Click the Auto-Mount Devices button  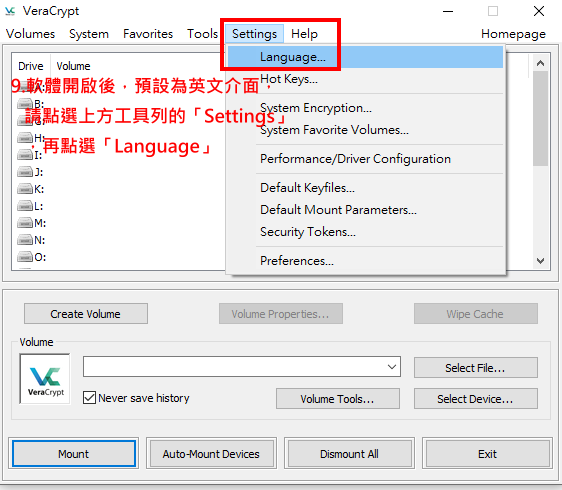click(211, 454)
